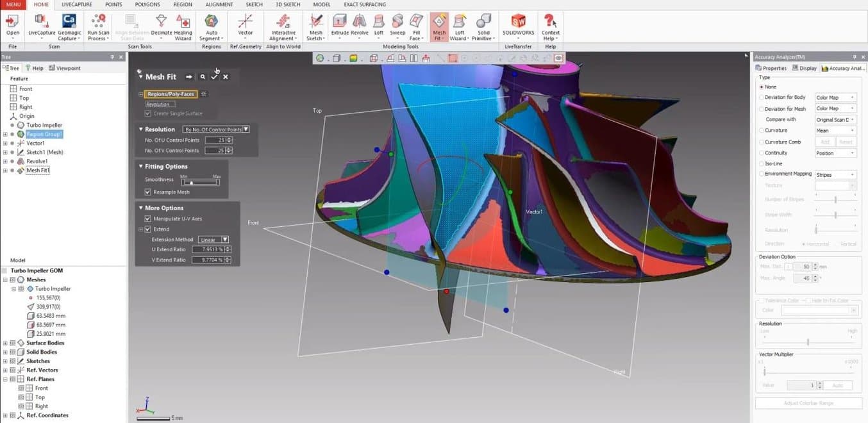Cancel Mesh Fit with the X icon
The width and height of the screenshot is (868, 423).
[x=226, y=77]
